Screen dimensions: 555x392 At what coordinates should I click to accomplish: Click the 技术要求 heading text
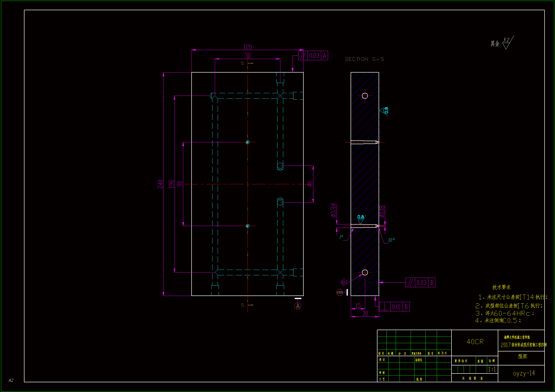tap(501, 287)
